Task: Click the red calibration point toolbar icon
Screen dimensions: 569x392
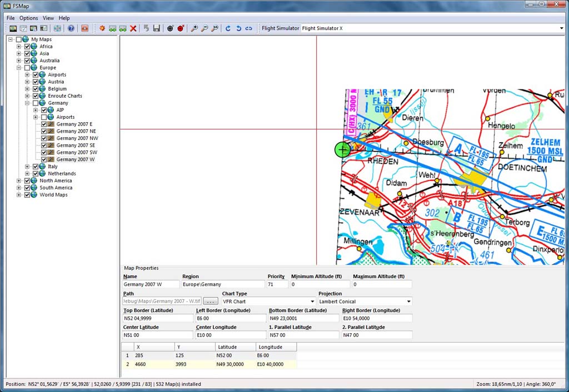Action: 181,28
